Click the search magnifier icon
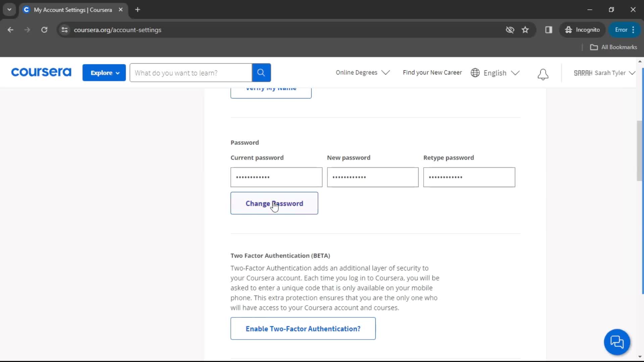Image resolution: width=644 pixels, height=362 pixels. 261,72
